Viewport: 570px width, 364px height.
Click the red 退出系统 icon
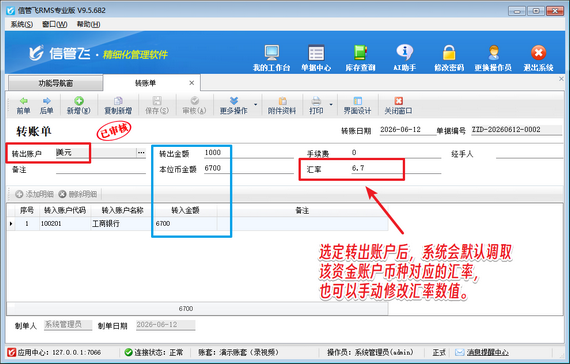[538, 57]
